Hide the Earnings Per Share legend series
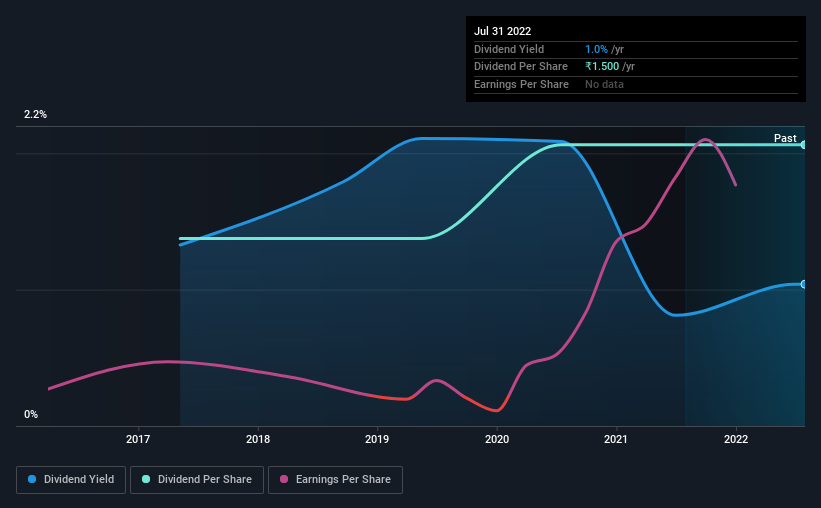 pos(335,479)
